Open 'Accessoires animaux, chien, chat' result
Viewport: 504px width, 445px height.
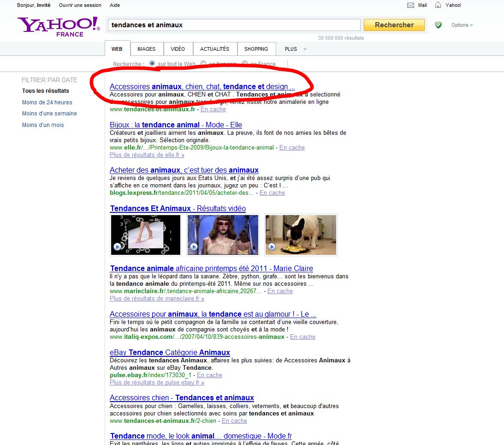(x=202, y=86)
